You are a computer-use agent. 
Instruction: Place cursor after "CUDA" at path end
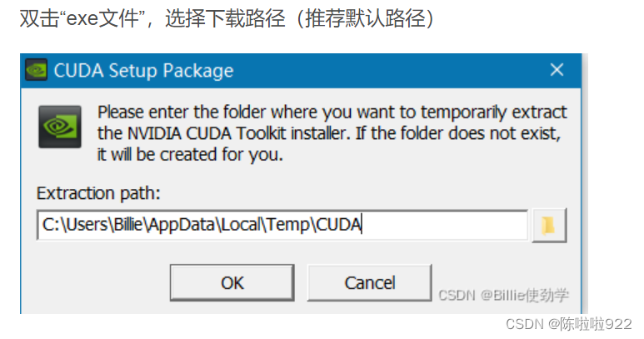click(362, 225)
